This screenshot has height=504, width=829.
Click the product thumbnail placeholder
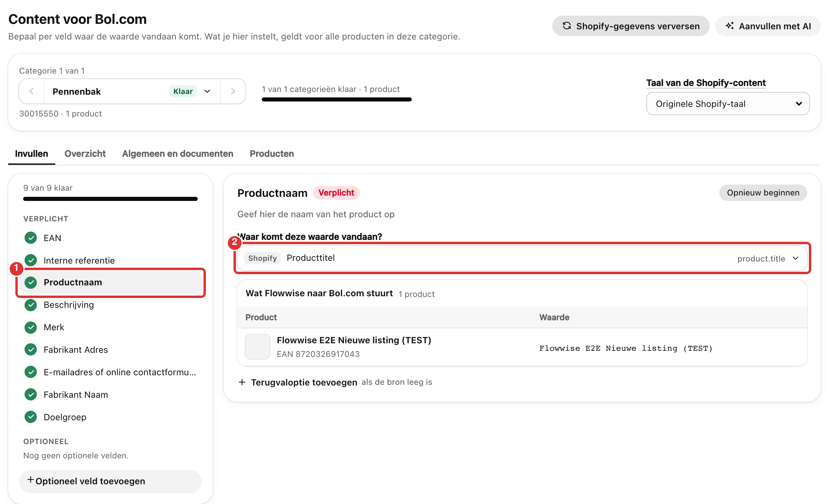click(x=258, y=347)
